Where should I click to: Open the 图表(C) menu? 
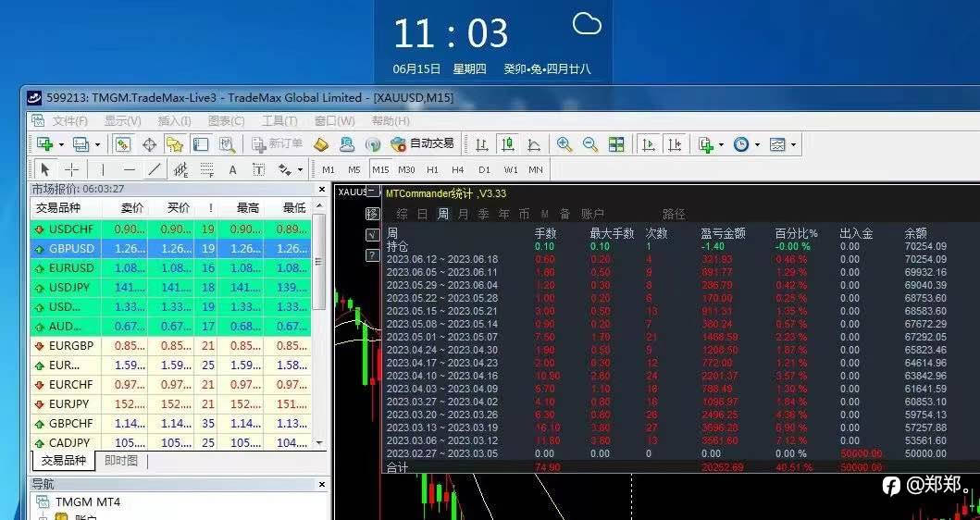click(226, 120)
